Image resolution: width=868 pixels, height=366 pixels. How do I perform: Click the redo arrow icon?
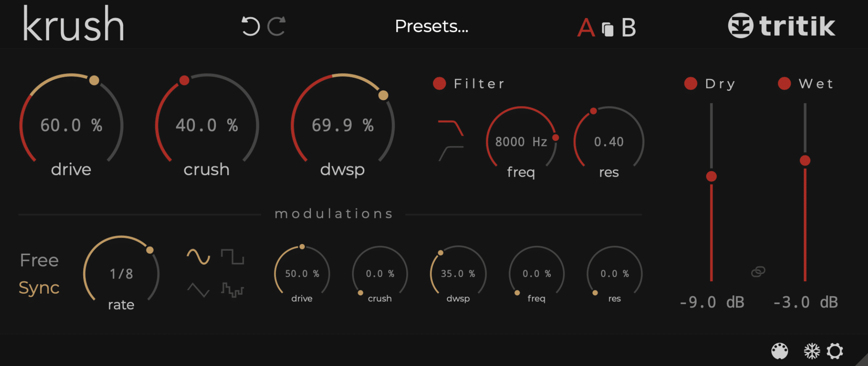tap(277, 26)
